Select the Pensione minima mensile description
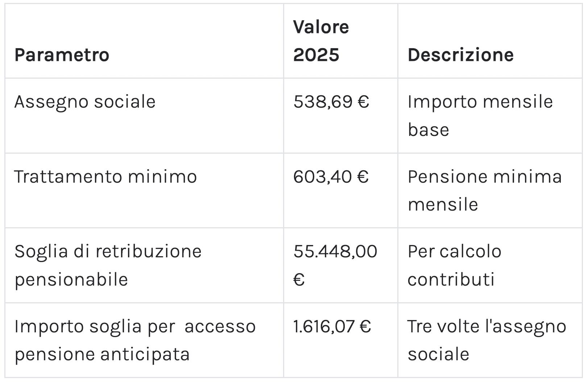This screenshot has width=588, height=382. coord(484,190)
